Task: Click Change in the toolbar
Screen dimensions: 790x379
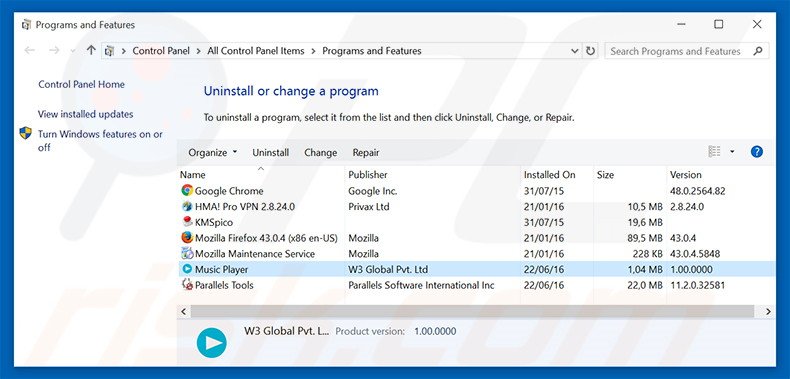Action: coord(320,153)
